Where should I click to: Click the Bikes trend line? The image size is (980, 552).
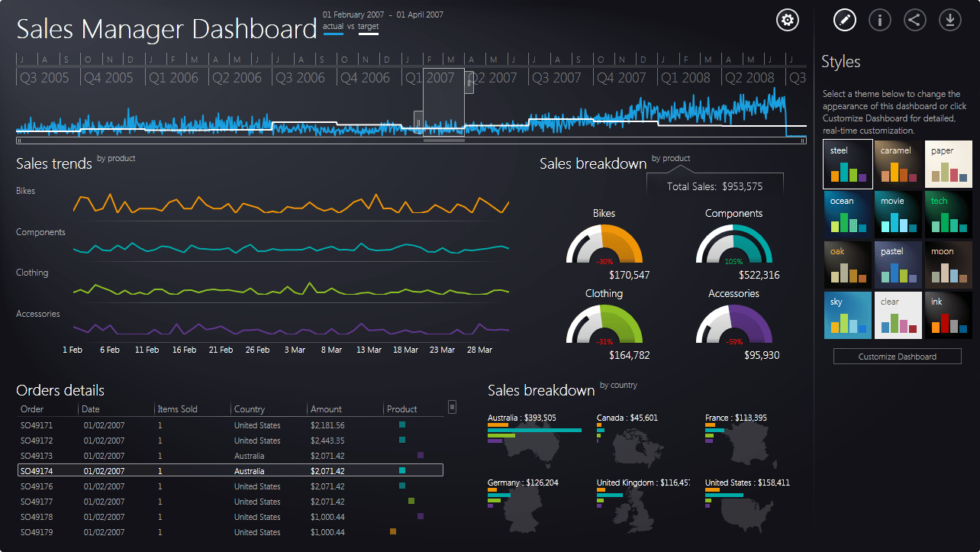pos(291,204)
